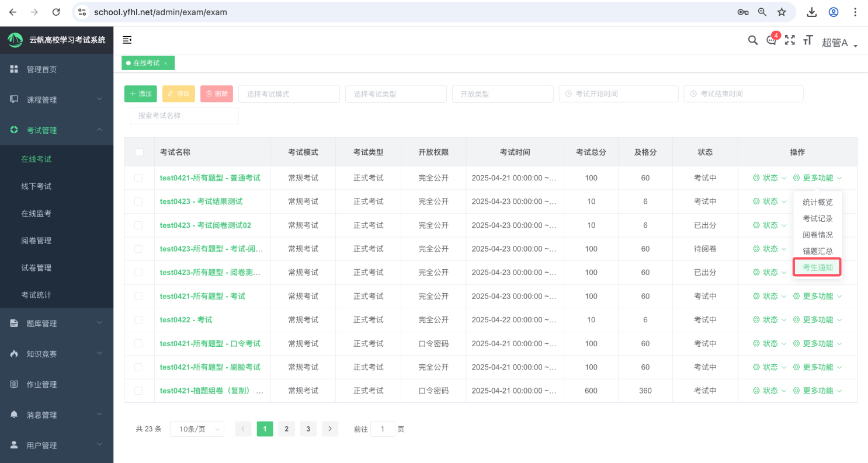Click the 考试结束时间 date field
The height and width of the screenshot is (463, 868).
coord(744,93)
